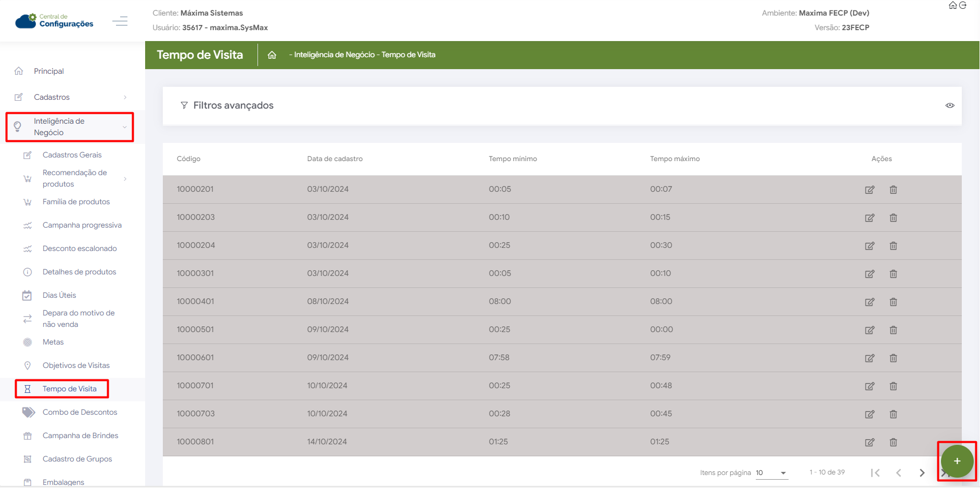Click the edit icon for code 10000401
Image resolution: width=980 pixels, height=488 pixels.
click(869, 302)
